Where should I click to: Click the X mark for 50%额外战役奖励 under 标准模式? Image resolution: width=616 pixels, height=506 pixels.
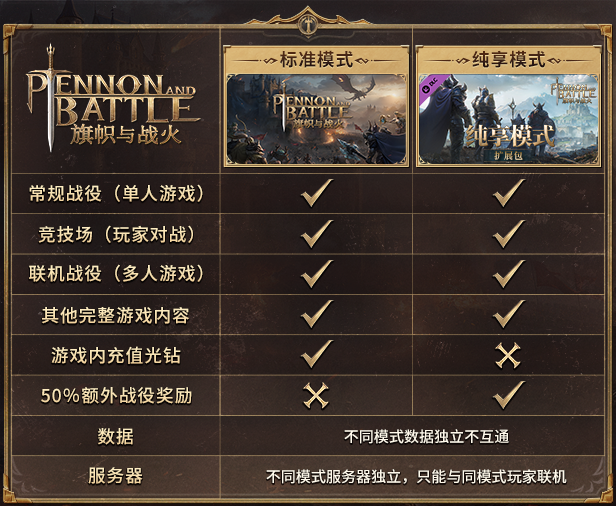tap(316, 396)
